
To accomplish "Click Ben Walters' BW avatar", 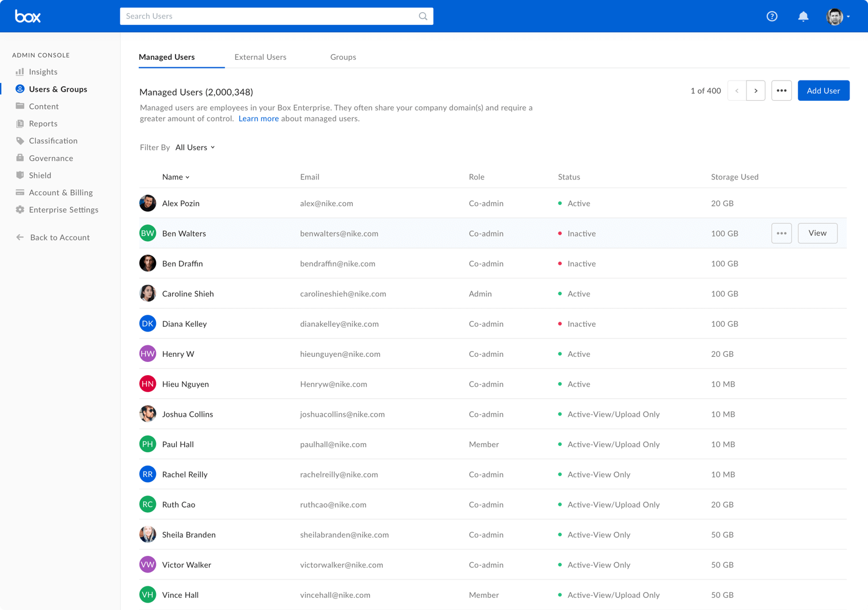I will tap(148, 233).
